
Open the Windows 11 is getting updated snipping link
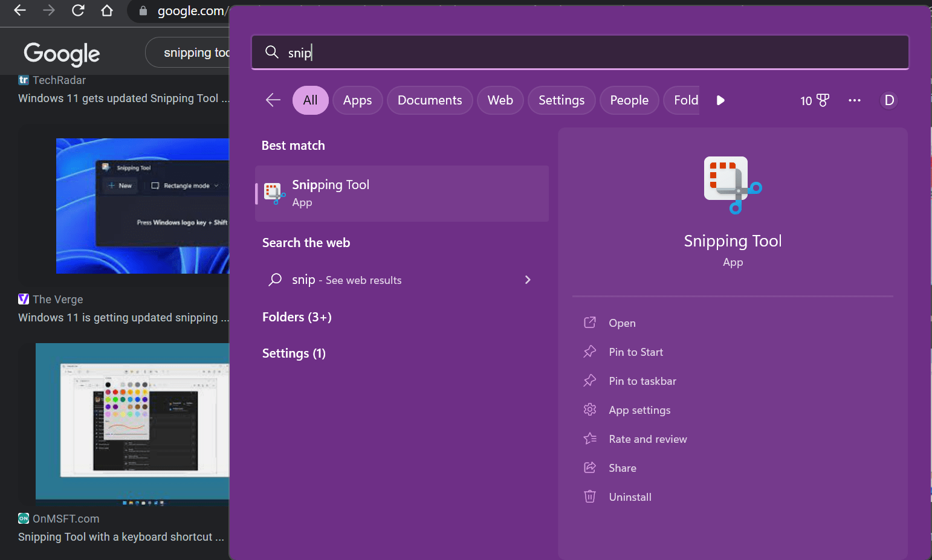click(123, 318)
